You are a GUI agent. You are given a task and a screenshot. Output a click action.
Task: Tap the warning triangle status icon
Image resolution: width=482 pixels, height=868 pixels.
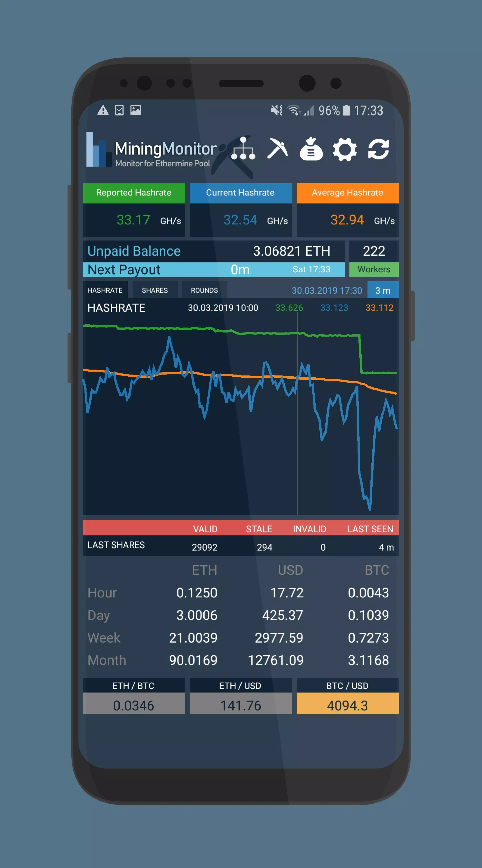coord(103,110)
